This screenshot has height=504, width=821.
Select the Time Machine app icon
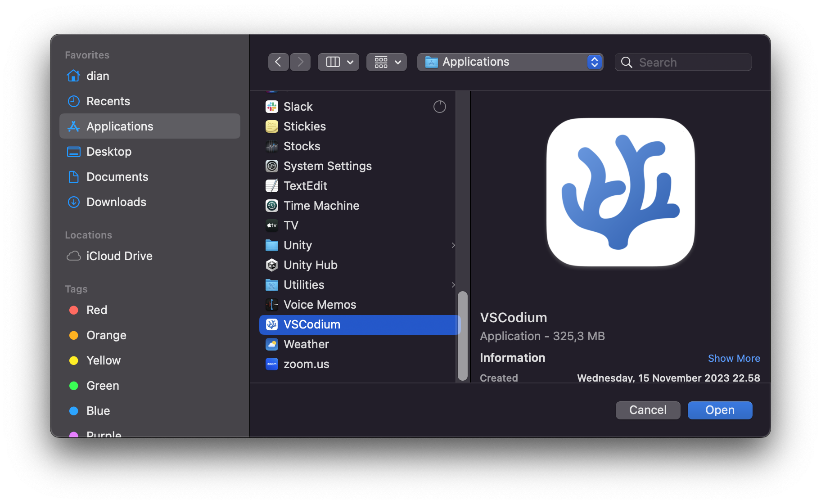click(x=272, y=206)
